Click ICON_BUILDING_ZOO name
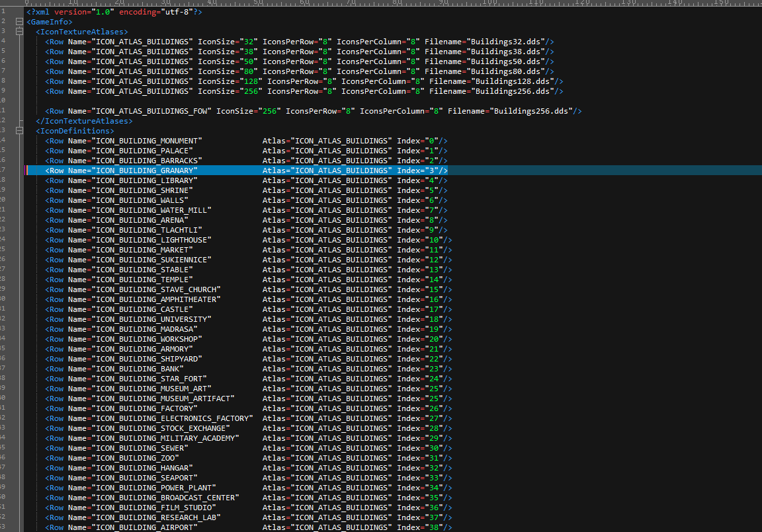The image size is (762, 532). click(x=136, y=458)
